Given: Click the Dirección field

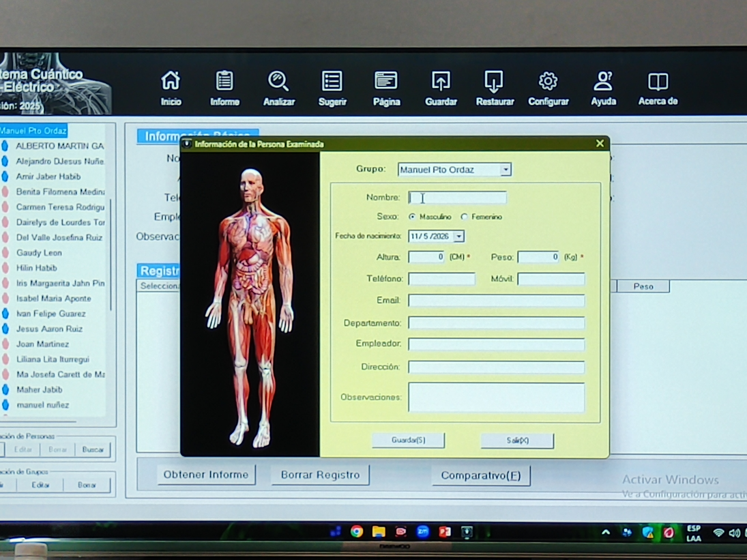Looking at the screenshot, I should coord(496,367).
